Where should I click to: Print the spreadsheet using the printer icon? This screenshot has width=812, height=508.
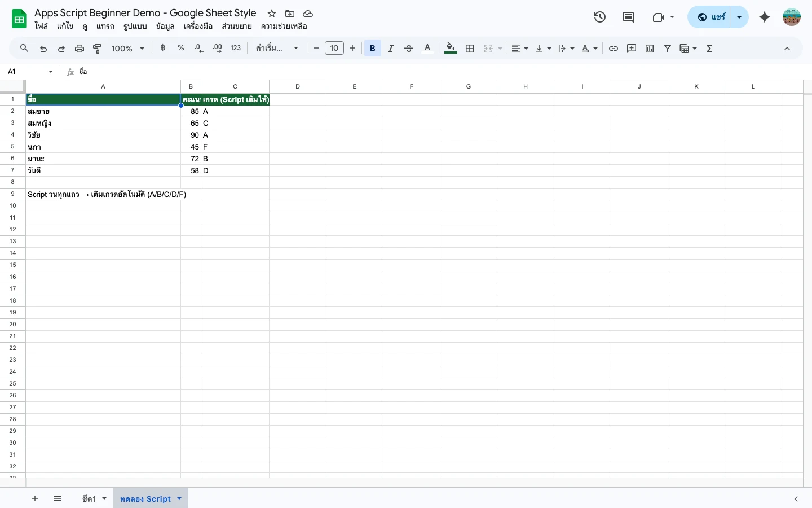click(79, 49)
